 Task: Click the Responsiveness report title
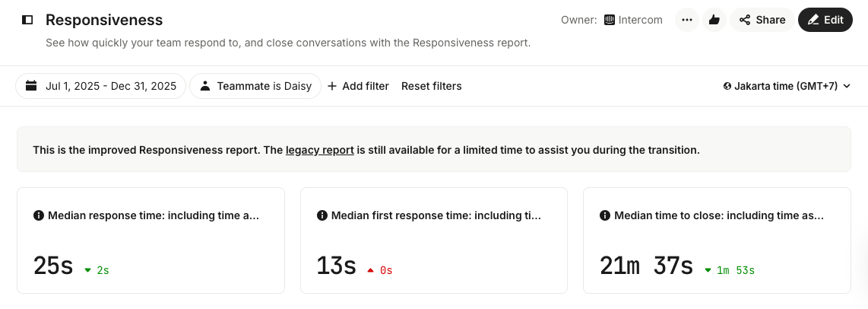[x=104, y=20]
